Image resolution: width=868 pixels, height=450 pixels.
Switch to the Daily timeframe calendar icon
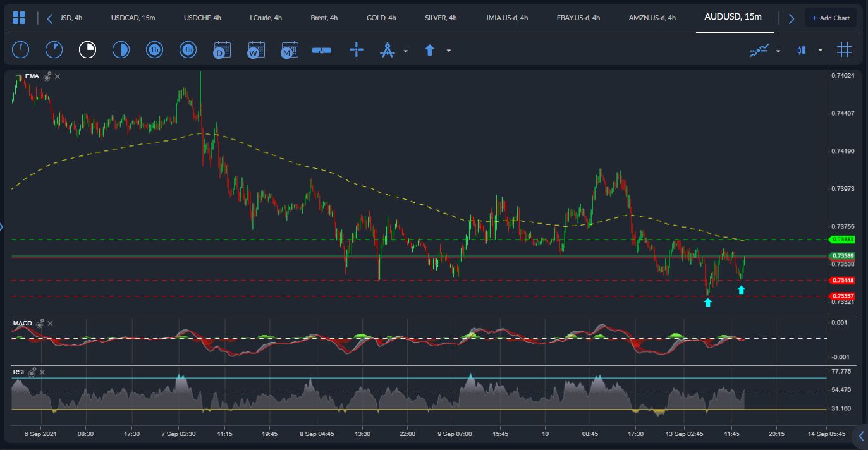click(x=222, y=49)
